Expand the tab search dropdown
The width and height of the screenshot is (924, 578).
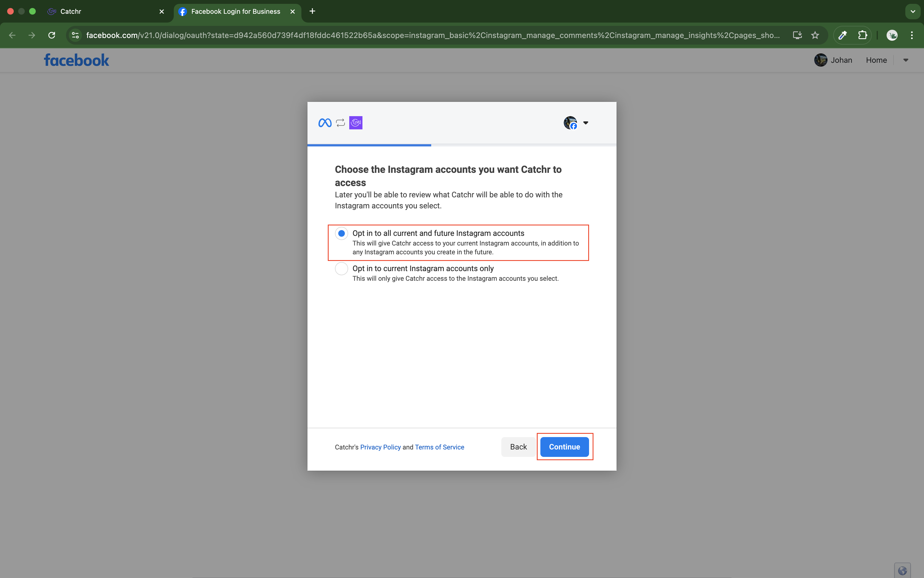coord(913,12)
